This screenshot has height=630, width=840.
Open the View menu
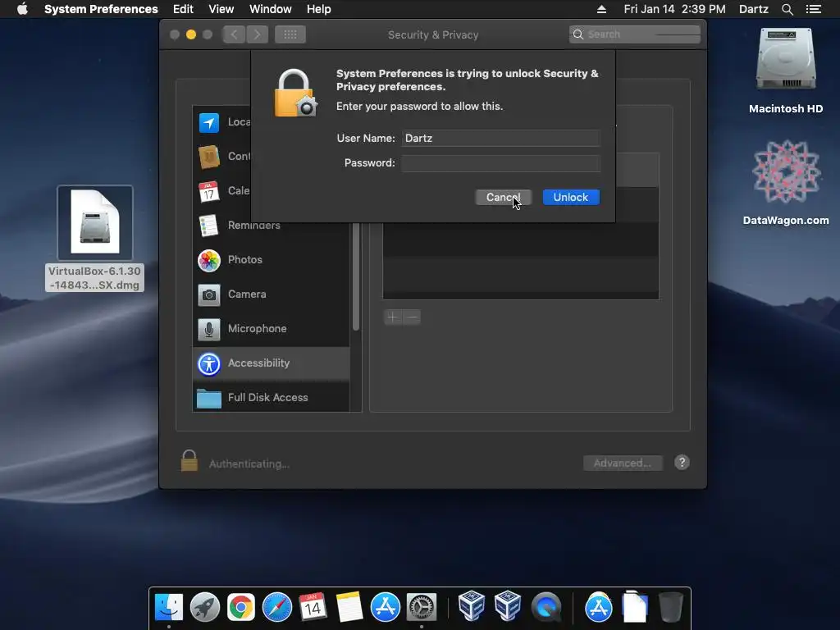click(221, 9)
